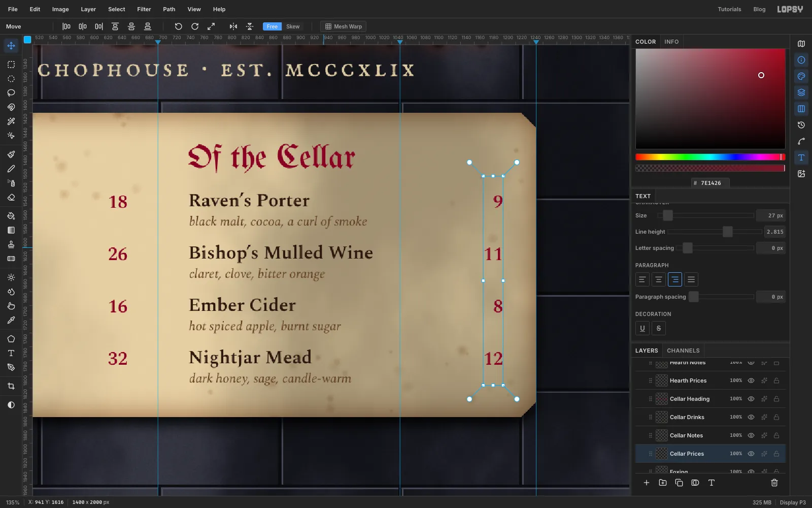This screenshot has width=812, height=508.
Task: Switch transform mode to Skew
Action: [293, 26]
